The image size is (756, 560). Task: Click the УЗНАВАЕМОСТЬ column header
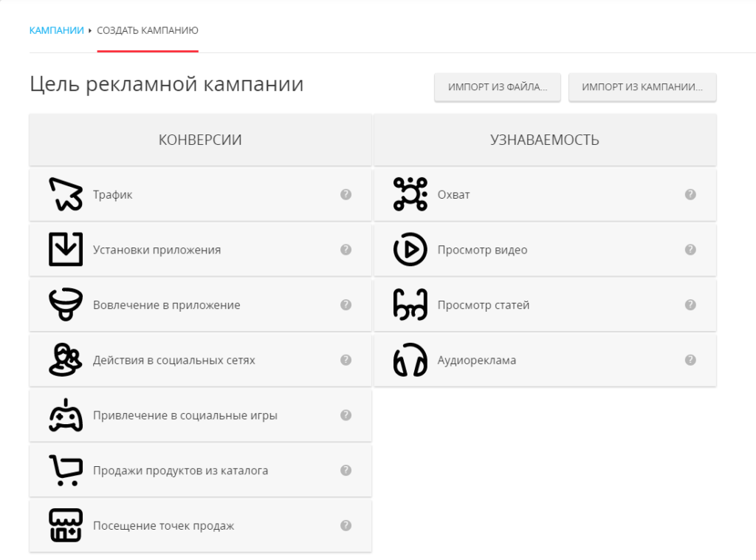[546, 140]
